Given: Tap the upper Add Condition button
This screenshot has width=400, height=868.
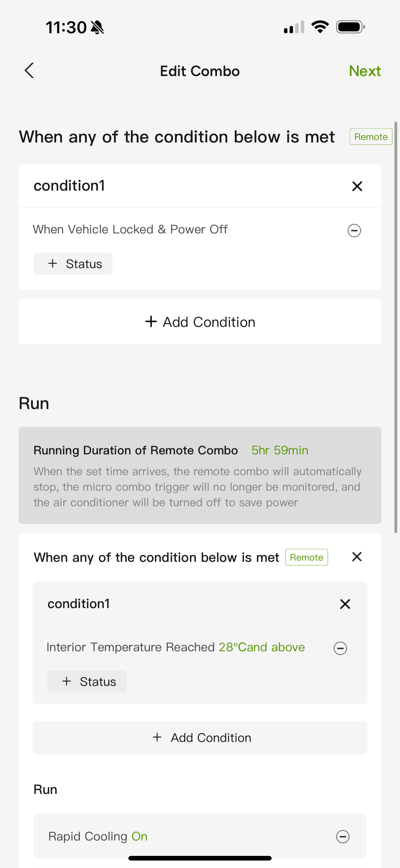Looking at the screenshot, I should [200, 322].
